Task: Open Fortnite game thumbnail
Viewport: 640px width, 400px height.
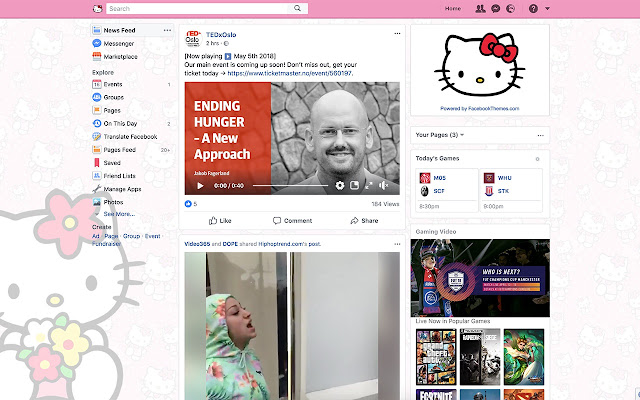Action: pyautogui.click(x=436, y=394)
